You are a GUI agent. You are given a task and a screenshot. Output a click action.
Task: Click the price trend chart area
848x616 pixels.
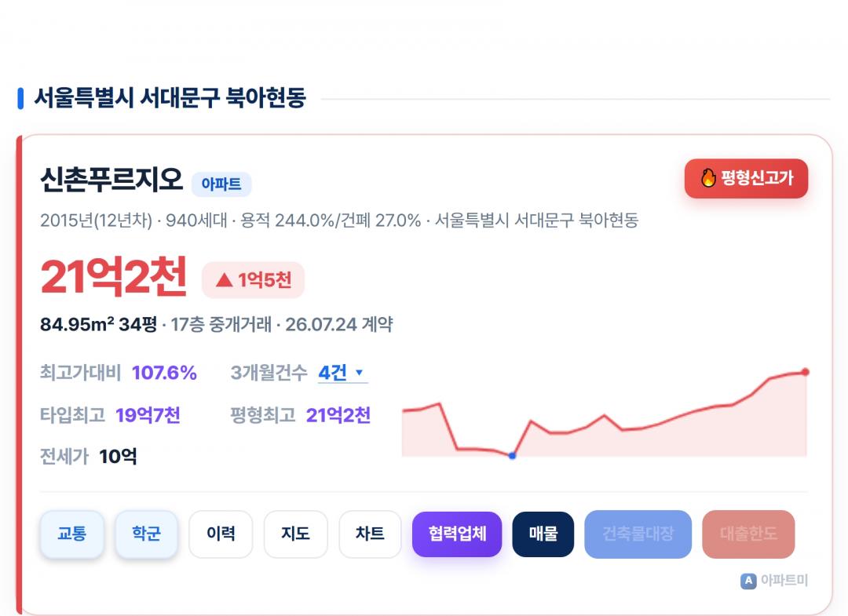pos(605,413)
